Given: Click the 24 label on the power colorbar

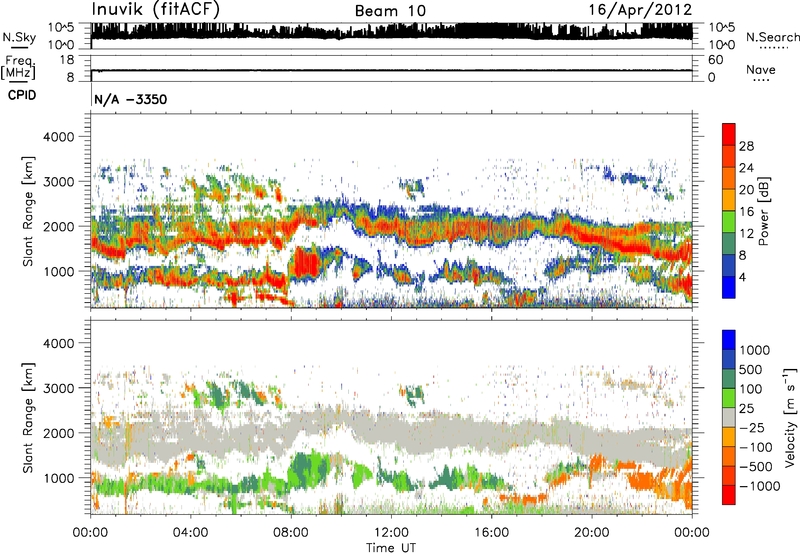Looking at the screenshot, I should (746, 168).
